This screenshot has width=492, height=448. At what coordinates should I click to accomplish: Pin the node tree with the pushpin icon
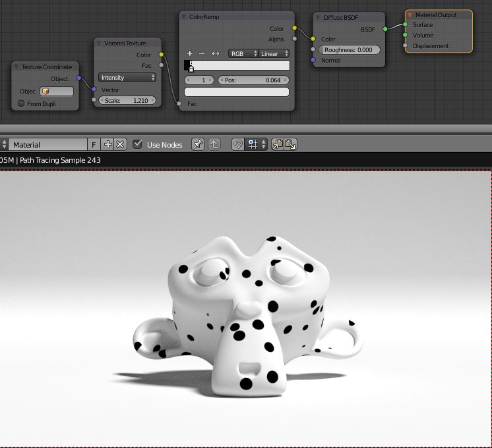click(198, 144)
